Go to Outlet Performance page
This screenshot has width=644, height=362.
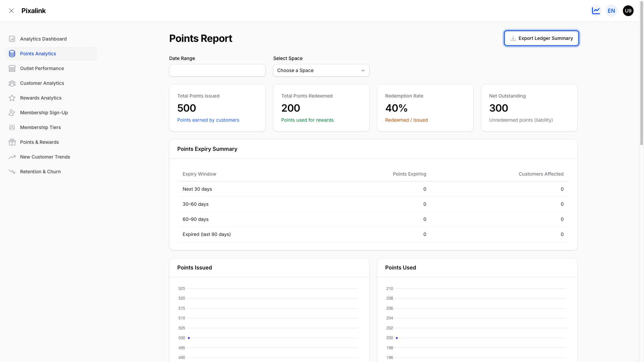51,68
